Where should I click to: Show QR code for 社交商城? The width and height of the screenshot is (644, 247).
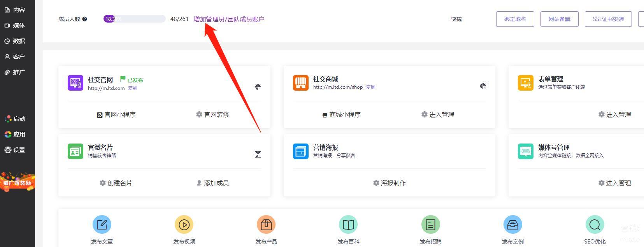[483, 86]
